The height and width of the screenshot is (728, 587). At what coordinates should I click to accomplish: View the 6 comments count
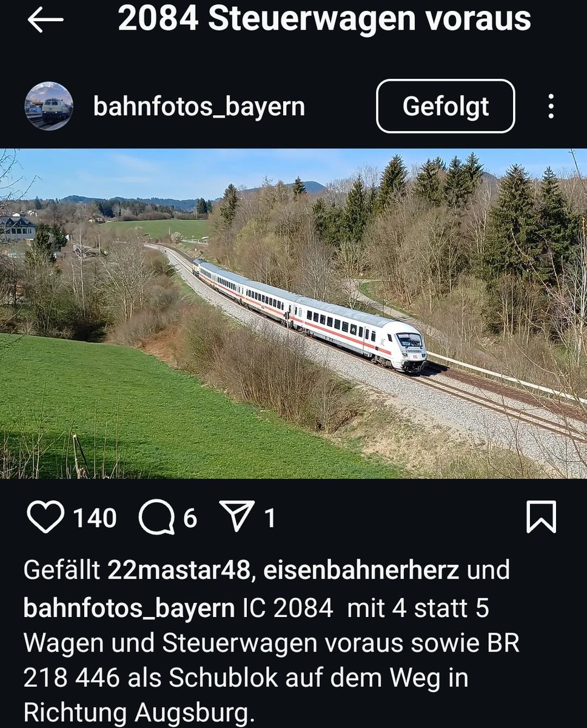pyautogui.click(x=190, y=518)
